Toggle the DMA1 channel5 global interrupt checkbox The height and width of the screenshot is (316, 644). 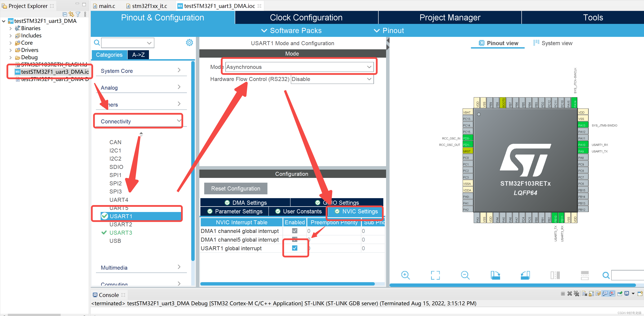pos(294,239)
